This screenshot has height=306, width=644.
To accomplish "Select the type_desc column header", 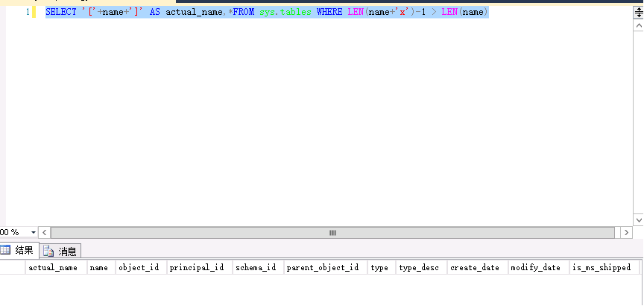I will [421, 268].
